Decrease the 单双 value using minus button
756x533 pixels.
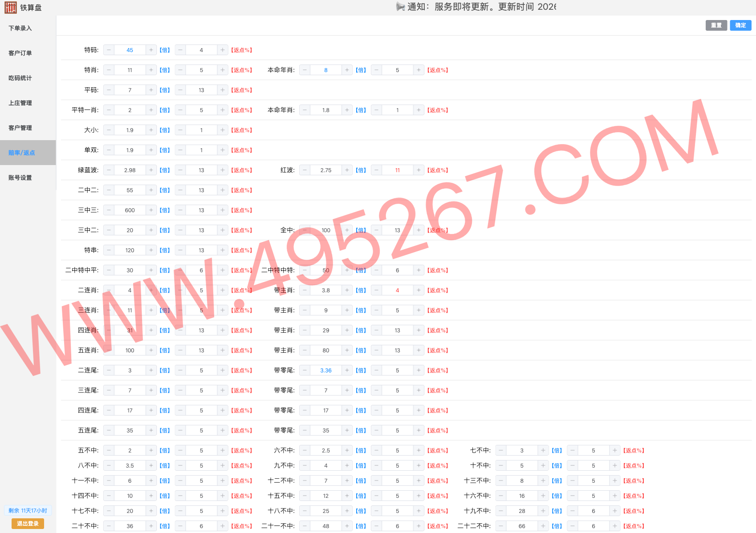109,150
